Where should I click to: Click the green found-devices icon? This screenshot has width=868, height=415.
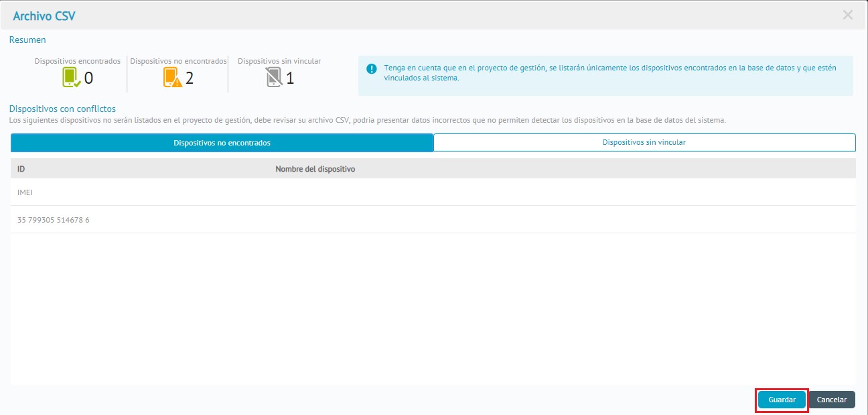click(71, 78)
